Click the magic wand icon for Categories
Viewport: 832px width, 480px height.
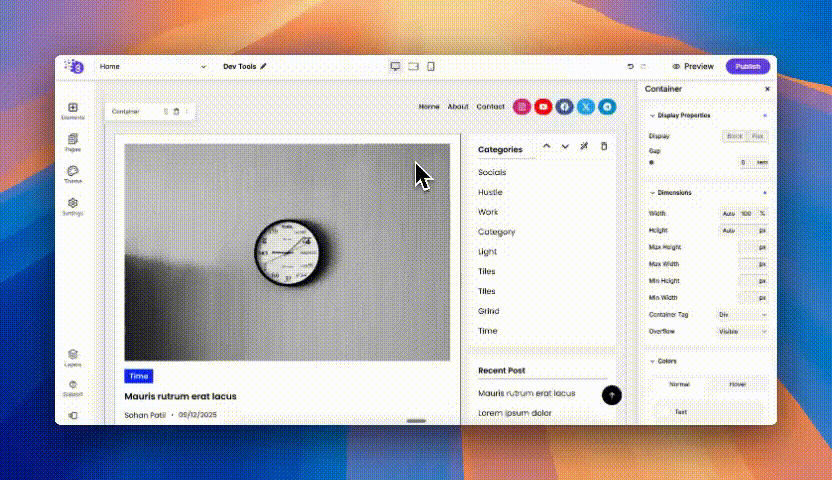click(584, 146)
